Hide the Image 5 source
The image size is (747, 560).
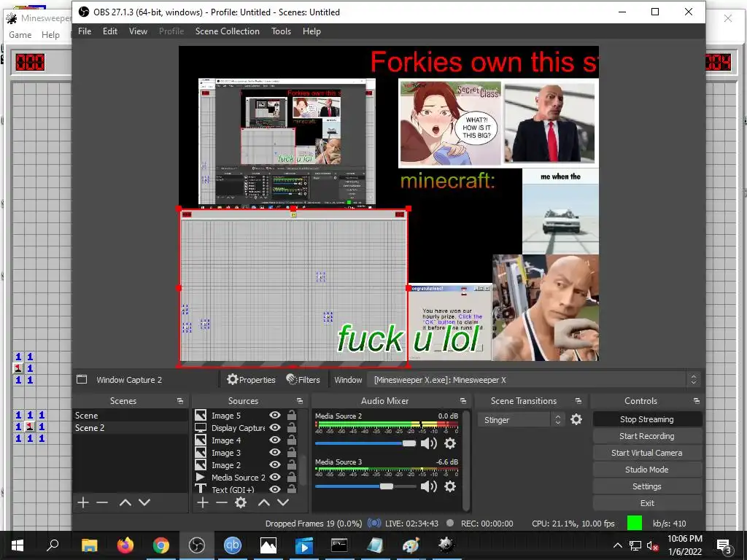[x=275, y=415]
